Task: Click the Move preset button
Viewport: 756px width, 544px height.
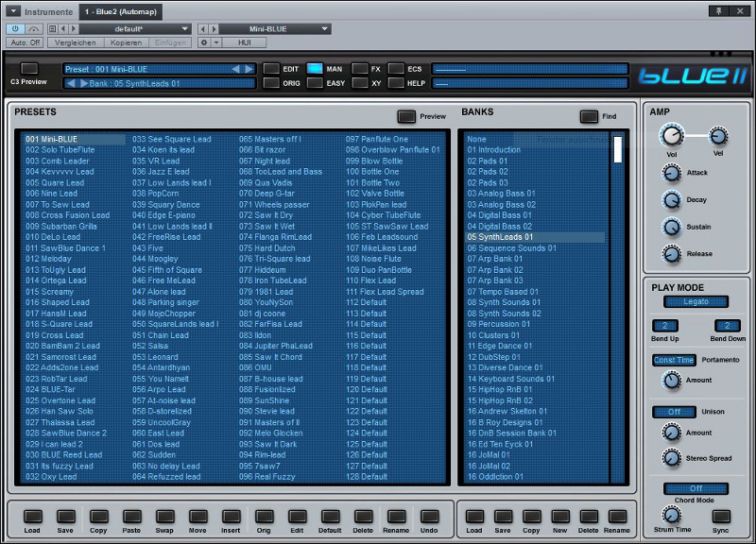Action: coord(198,517)
